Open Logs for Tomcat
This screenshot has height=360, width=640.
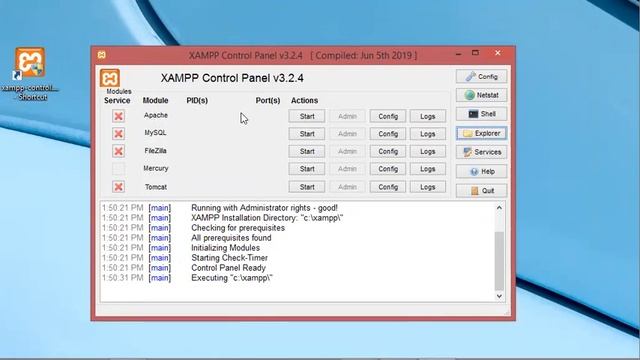pyautogui.click(x=428, y=187)
